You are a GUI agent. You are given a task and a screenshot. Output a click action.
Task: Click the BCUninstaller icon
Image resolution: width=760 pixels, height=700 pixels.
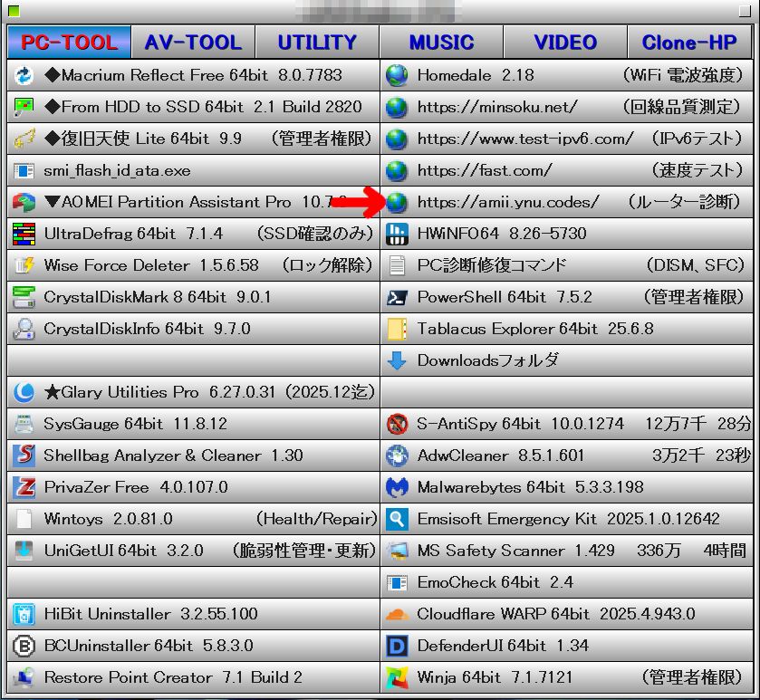[x=24, y=646]
